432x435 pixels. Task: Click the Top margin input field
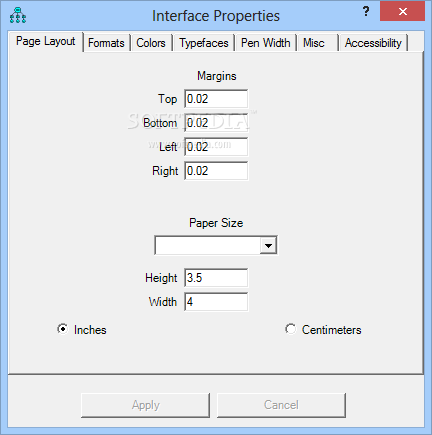coord(216,99)
